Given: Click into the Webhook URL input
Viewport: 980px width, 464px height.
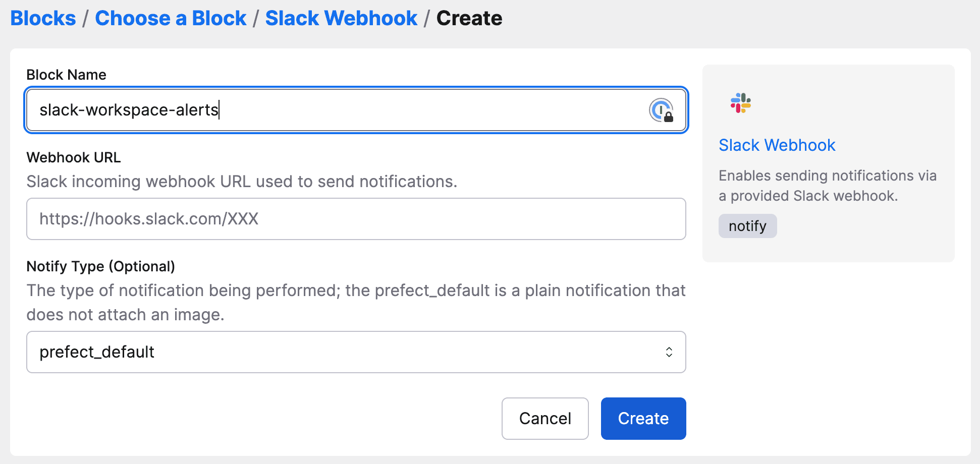Looking at the screenshot, I should pos(356,219).
